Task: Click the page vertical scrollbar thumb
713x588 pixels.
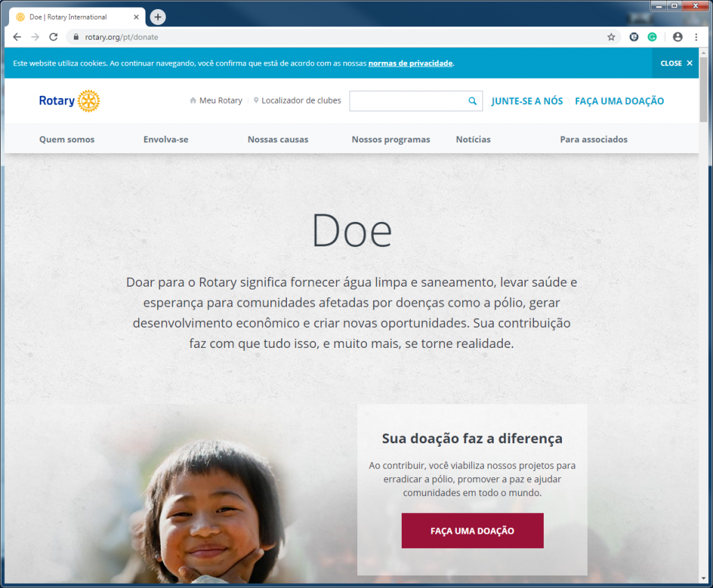Action: [x=703, y=88]
